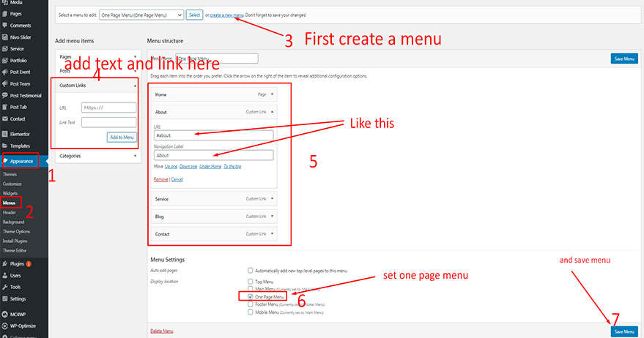Viewport: 644px width, 338px height.
Task: Check the Top Menu display location
Action: [x=251, y=280]
